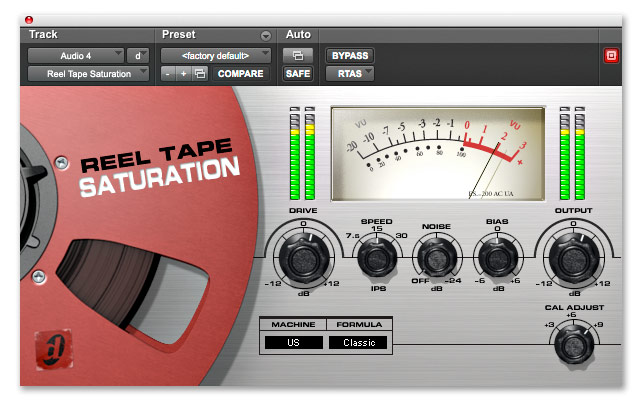Open the FORMULA selector showing Classic
642x401 pixels.
pos(359,342)
